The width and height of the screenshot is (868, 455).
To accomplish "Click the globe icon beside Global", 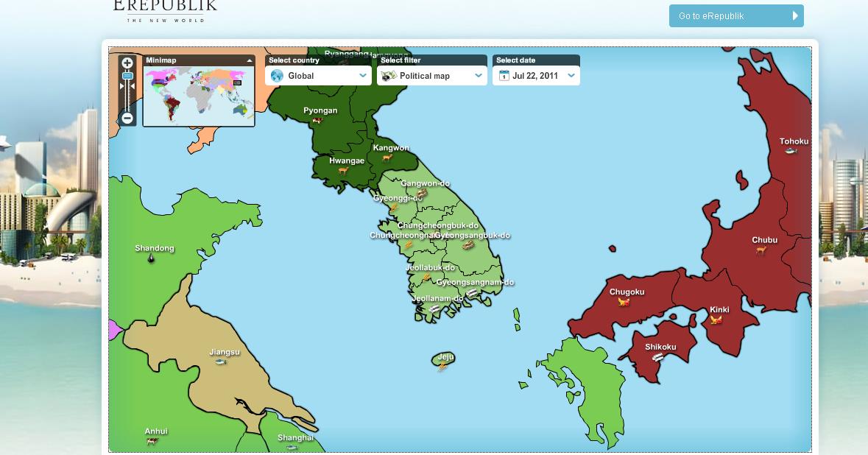I will click(277, 75).
